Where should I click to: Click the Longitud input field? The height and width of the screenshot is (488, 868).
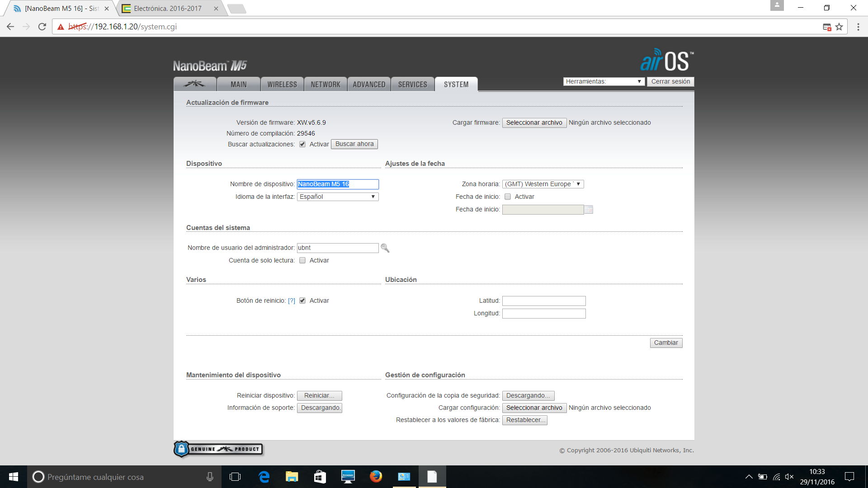544,314
